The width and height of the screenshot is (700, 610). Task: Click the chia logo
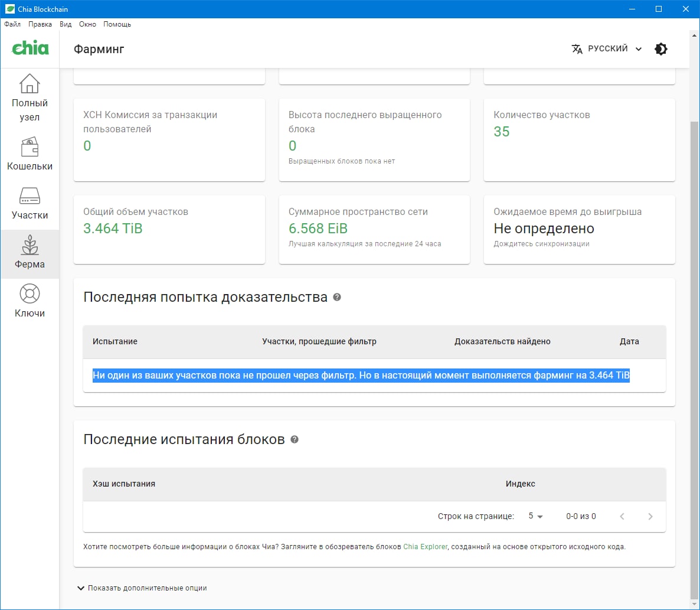coord(30,48)
